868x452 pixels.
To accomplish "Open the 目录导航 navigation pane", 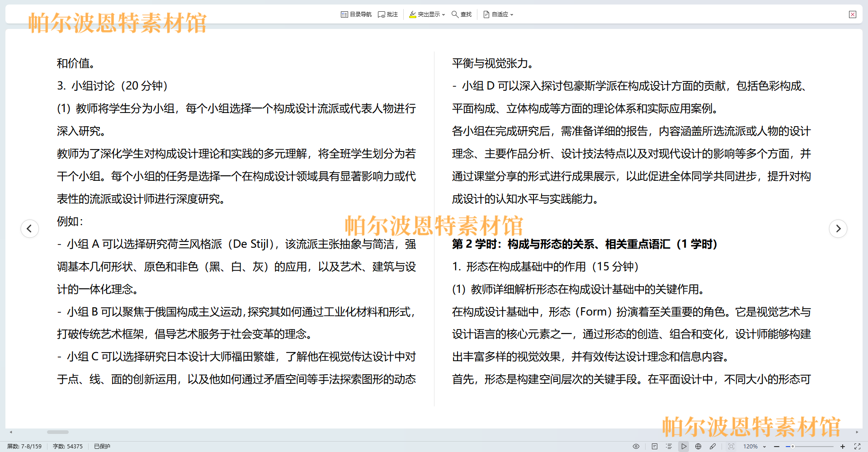I will coord(356,14).
